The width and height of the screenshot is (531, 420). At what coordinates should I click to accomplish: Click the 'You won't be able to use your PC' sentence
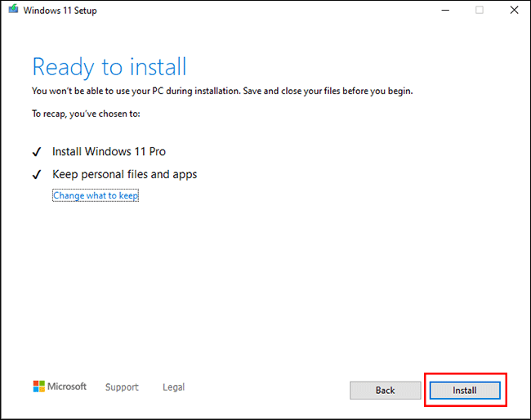[x=222, y=92]
